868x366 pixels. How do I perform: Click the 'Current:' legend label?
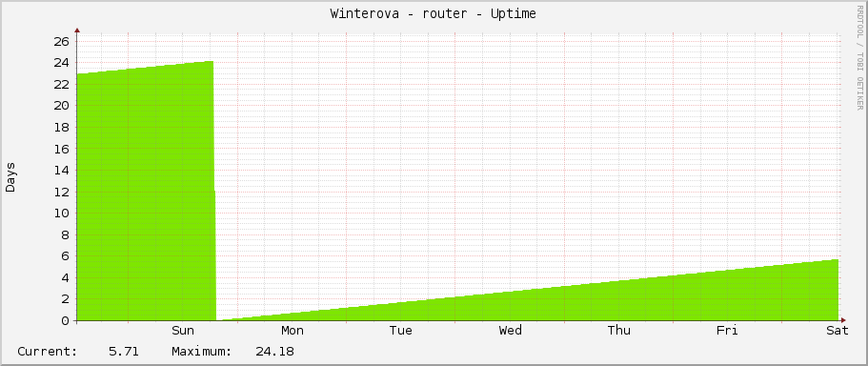point(47,351)
